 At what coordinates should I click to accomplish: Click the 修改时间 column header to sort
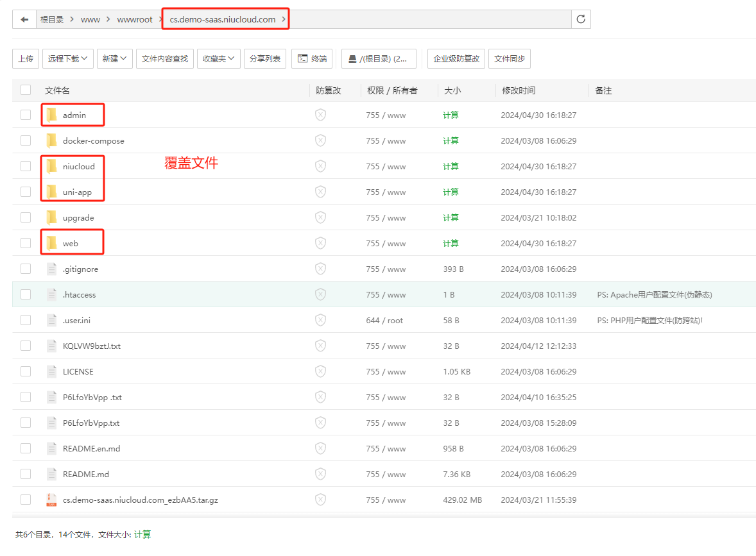click(519, 90)
